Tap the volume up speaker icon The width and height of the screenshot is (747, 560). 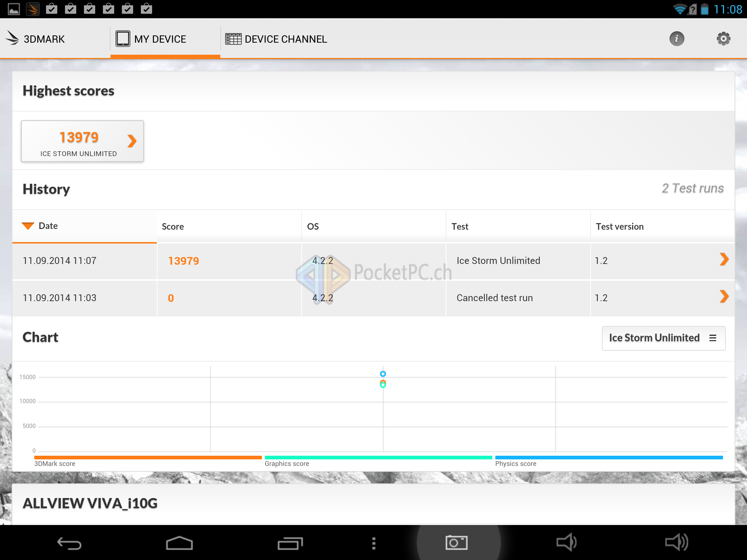(677, 542)
